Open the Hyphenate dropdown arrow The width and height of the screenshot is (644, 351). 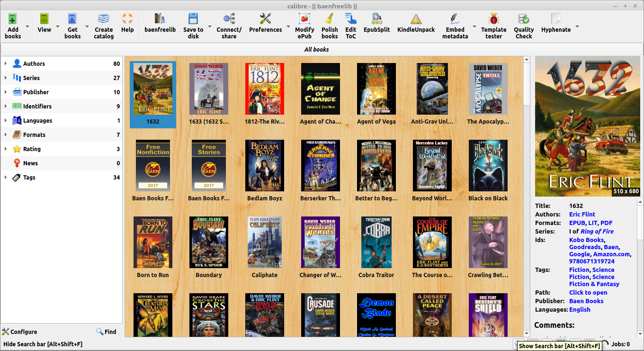[x=577, y=26]
